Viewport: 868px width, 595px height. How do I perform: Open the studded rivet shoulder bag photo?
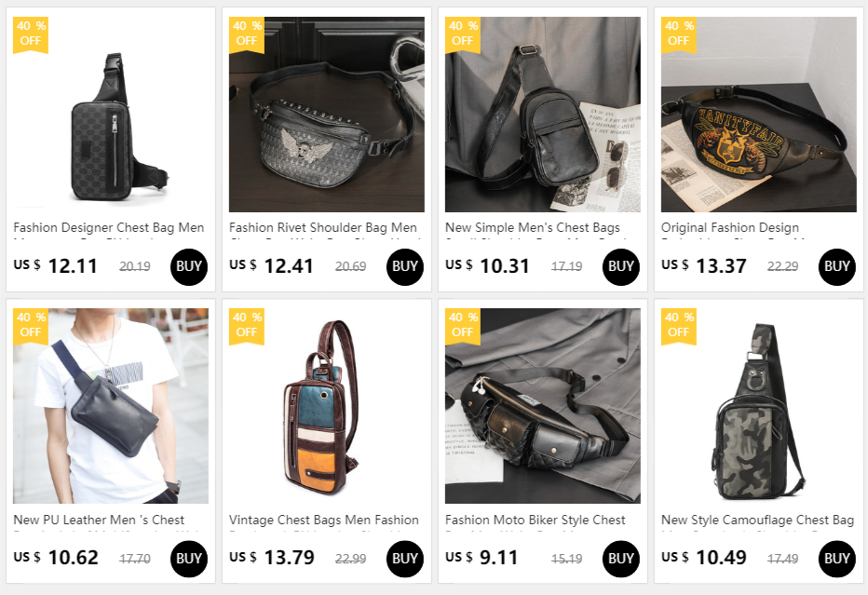point(327,114)
